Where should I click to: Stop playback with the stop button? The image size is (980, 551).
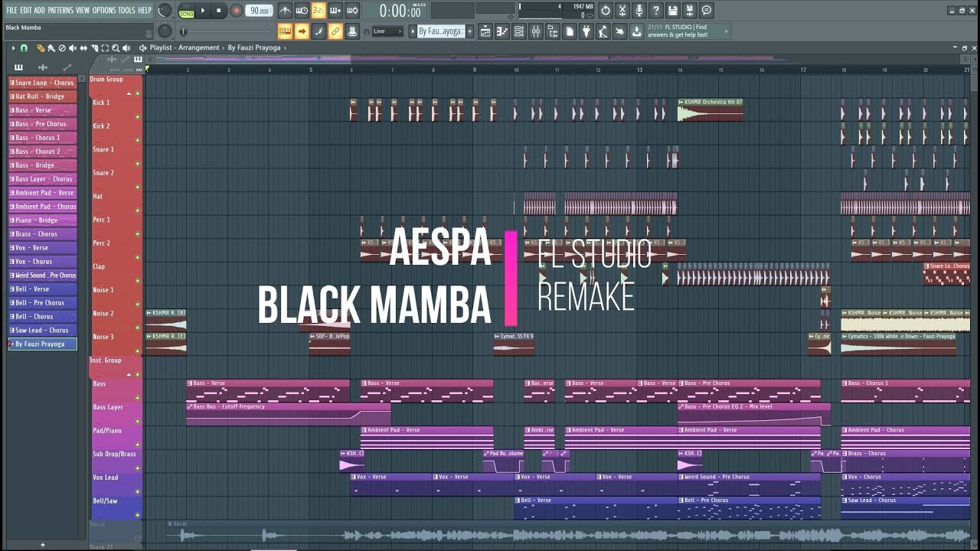click(219, 11)
